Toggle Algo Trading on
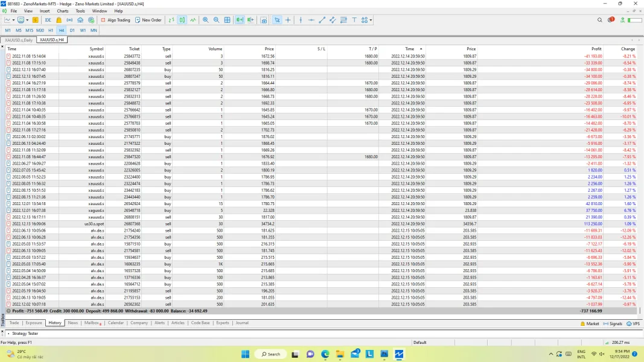The image size is (644, 362). pos(115,20)
